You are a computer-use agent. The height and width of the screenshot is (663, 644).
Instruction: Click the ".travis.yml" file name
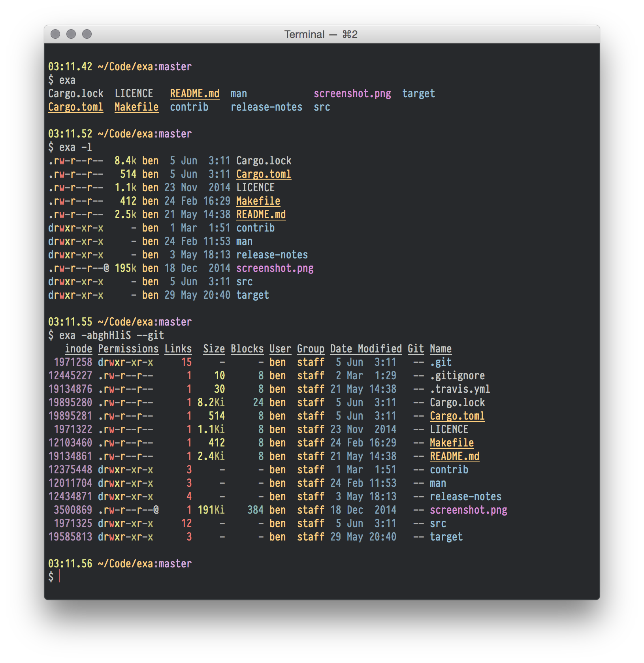pos(460,389)
